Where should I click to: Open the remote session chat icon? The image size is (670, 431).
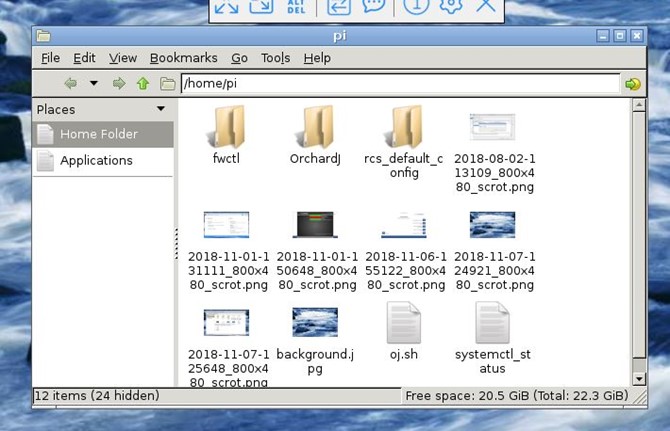[373, 6]
